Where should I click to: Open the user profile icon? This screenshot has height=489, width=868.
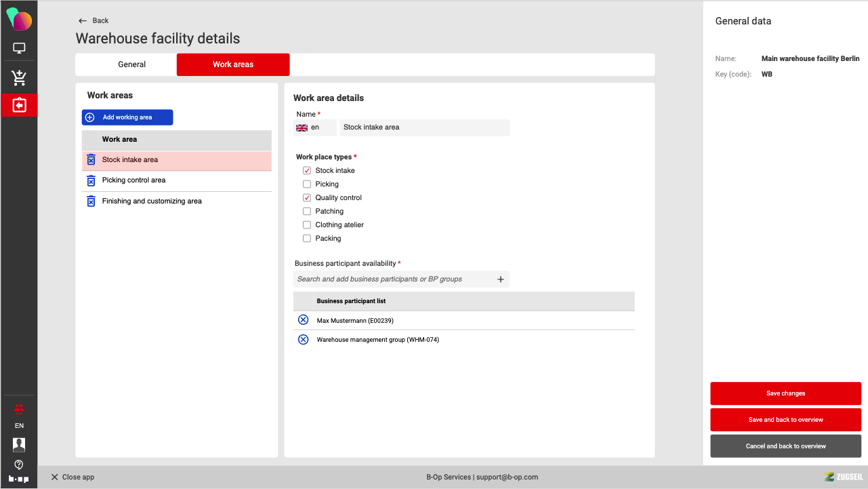pyautogui.click(x=19, y=444)
